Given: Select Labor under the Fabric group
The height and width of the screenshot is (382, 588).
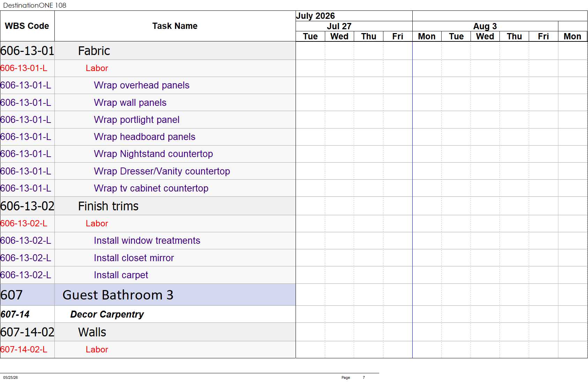Looking at the screenshot, I should (x=97, y=68).
